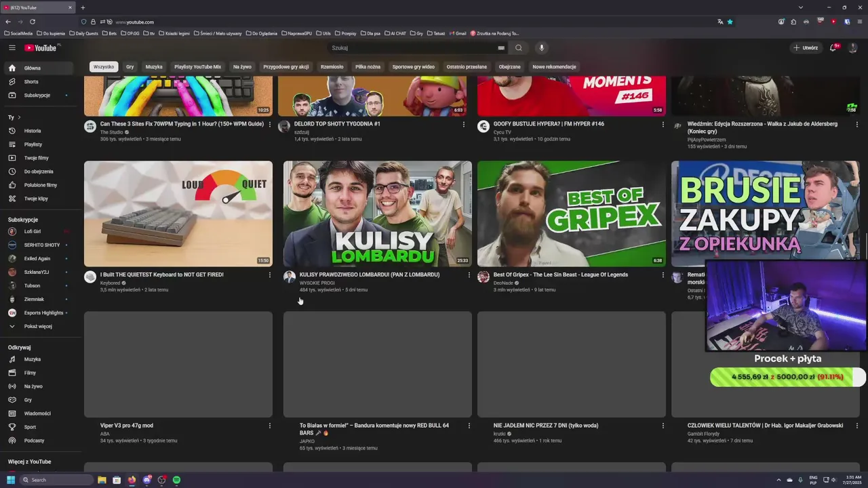Open Twoje klipy in the sidebar
The width and height of the screenshot is (868, 488).
click(x=37, y=199)
